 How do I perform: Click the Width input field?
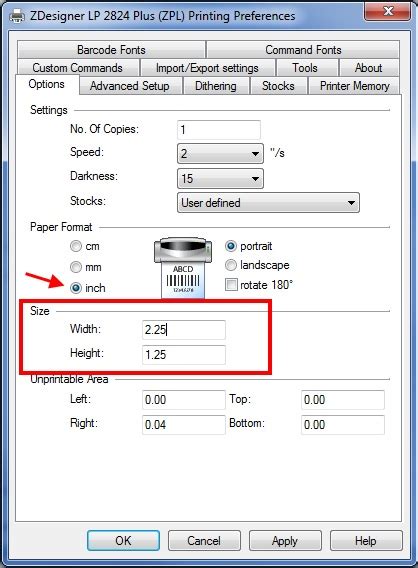pyautogui.click(x=184, y=330)
